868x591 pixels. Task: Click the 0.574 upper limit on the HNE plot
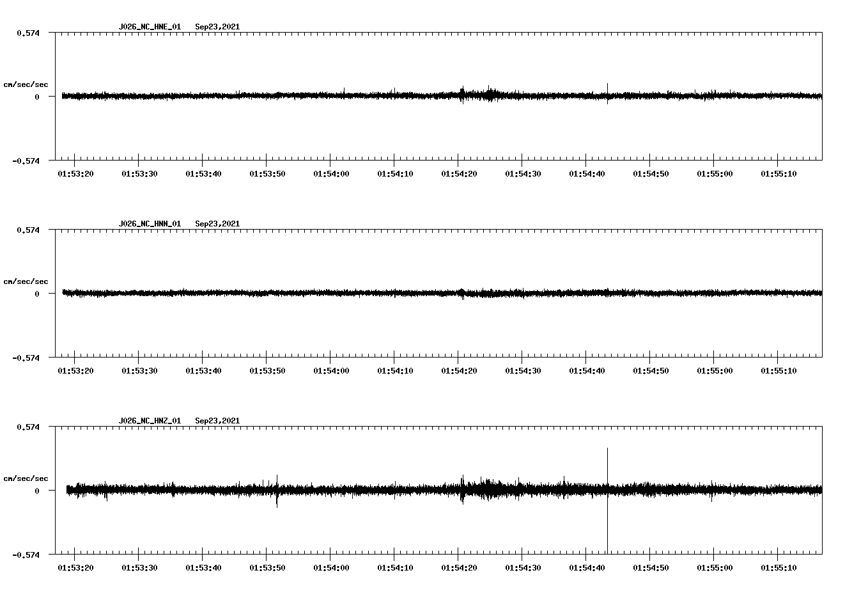point(28,33)
